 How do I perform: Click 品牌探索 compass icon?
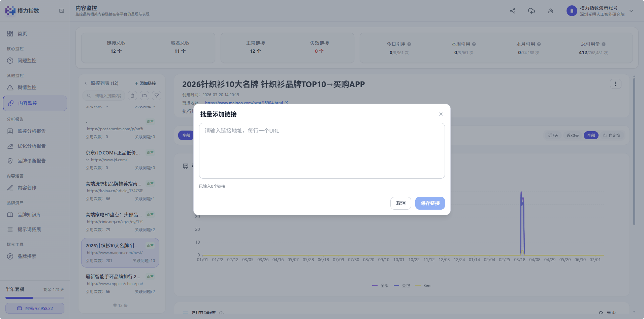coord(10,256)
